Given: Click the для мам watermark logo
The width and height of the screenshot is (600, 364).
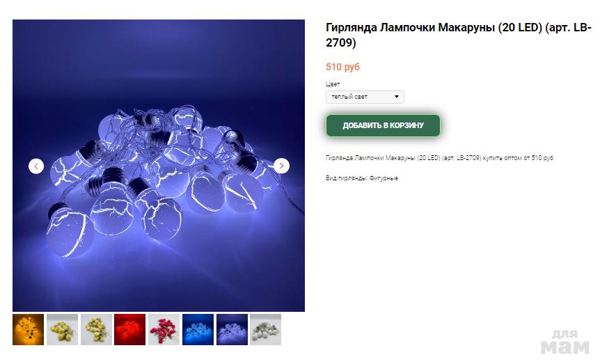Looking at the screenshot, I should pyautogui.click(x=565, y=342).
